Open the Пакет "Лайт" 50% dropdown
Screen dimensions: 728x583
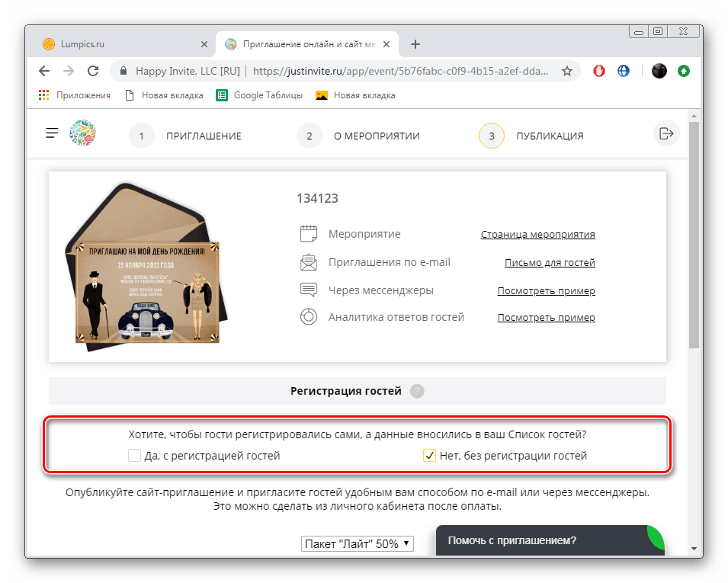click(x=357, y=543)
